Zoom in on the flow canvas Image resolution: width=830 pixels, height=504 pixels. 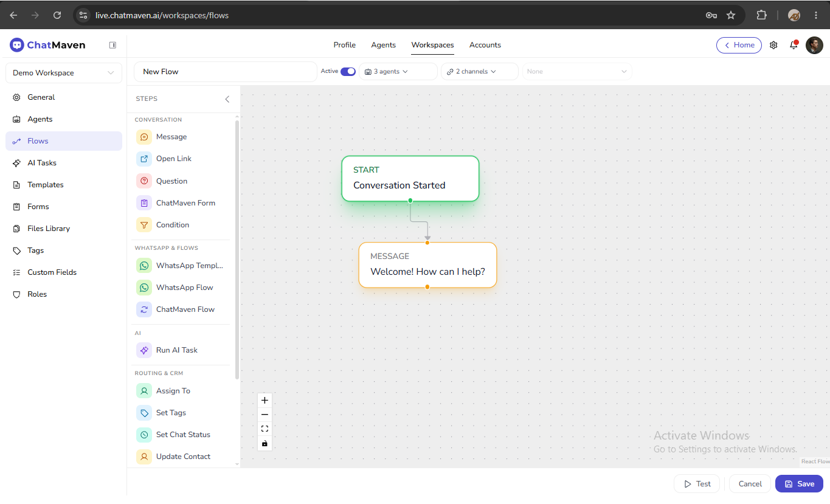[x=265, y=401]
